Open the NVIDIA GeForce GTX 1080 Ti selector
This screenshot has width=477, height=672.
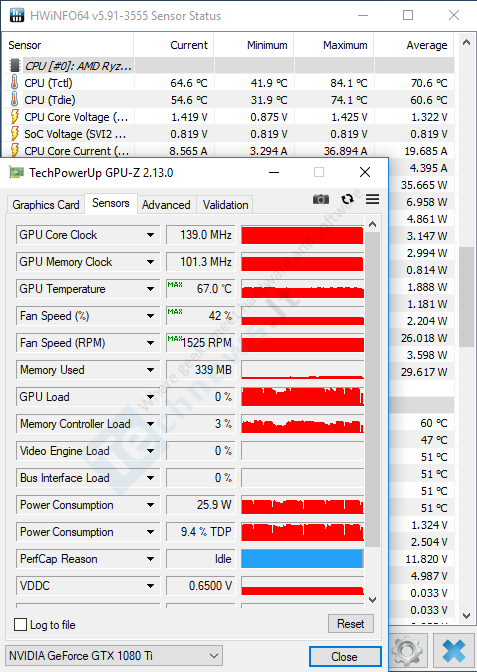(114, 656)
